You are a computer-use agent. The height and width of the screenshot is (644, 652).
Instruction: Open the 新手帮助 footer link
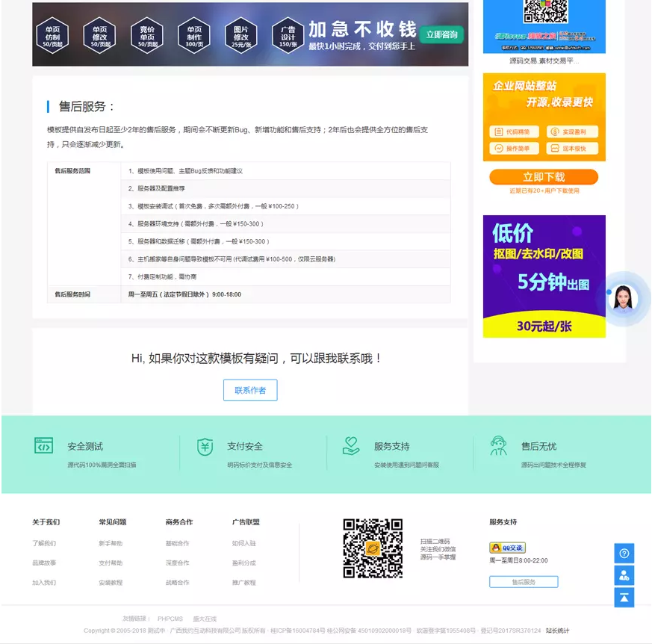point(111,543)
